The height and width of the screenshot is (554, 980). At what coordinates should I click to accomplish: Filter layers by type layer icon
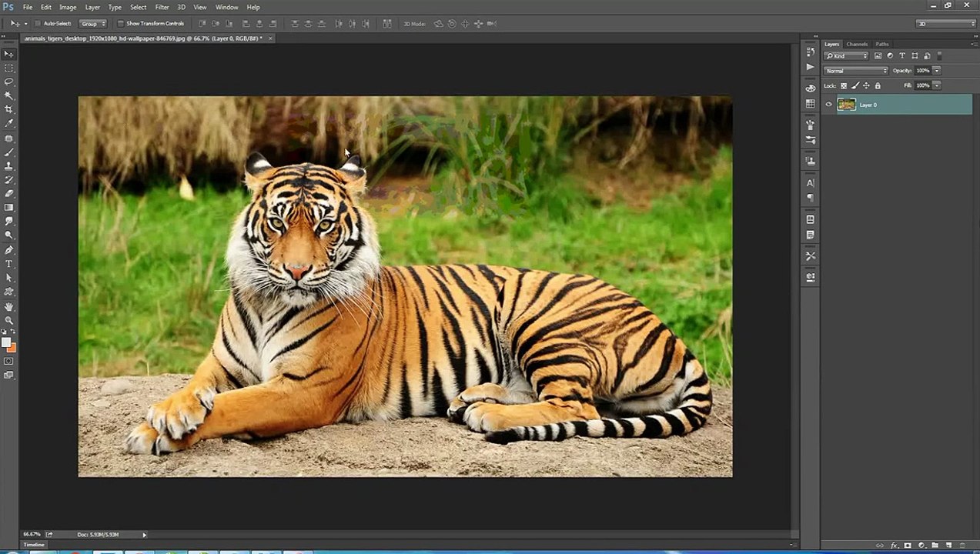pyautogui.click(x=902, y=55)
